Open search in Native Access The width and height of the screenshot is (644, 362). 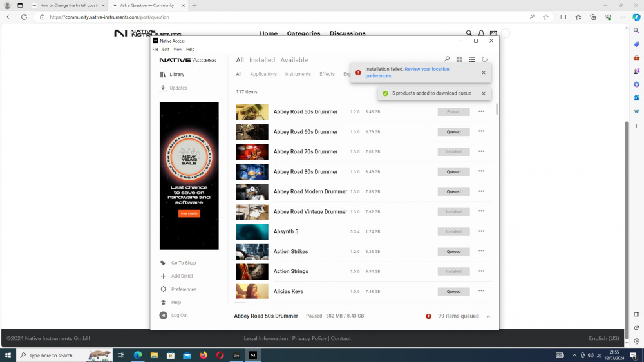coord(447,59)
